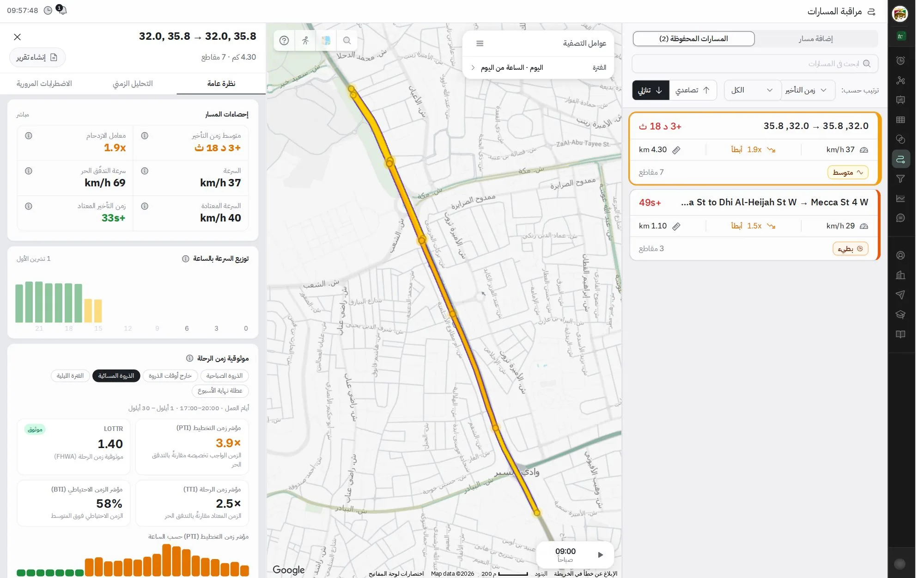Click info icon beside متوسط زمن التأخير
This screenshot has width=924, height=578.
click(x=145, y=135)
